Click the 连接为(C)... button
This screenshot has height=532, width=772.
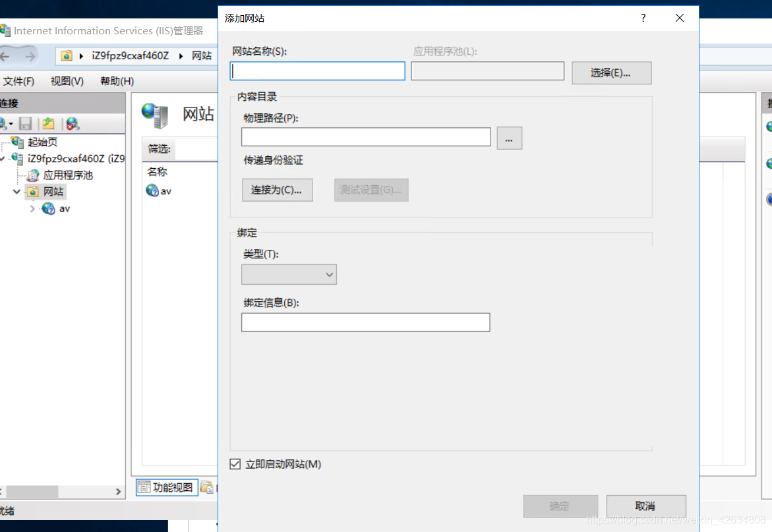[277, 190]
